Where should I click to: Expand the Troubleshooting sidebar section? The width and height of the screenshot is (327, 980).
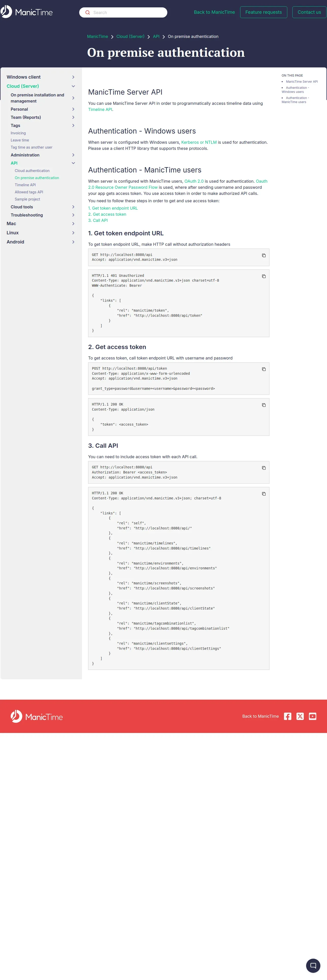(73, 215)
